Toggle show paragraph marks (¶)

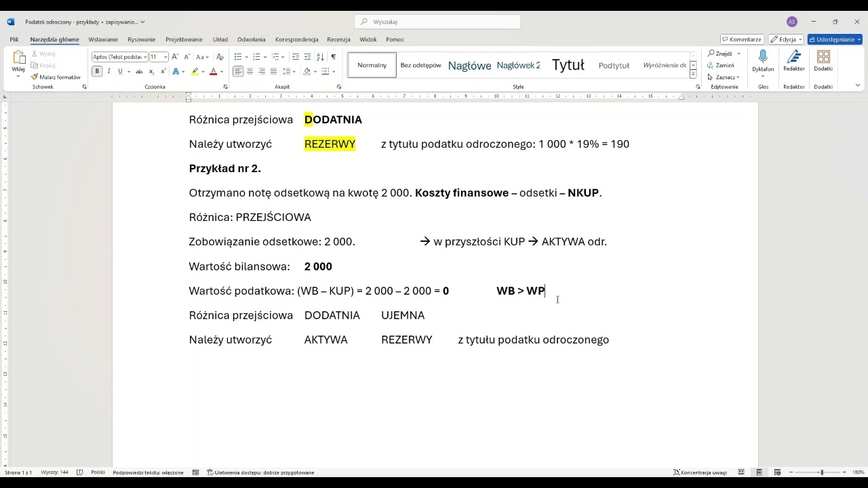(333, 57)
